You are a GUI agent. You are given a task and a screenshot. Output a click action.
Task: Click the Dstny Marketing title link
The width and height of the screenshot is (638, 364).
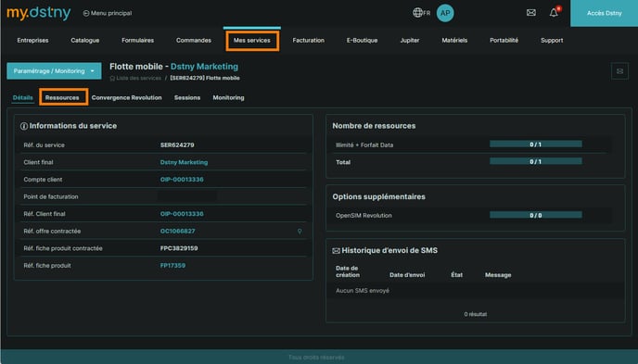coord(204,66)
